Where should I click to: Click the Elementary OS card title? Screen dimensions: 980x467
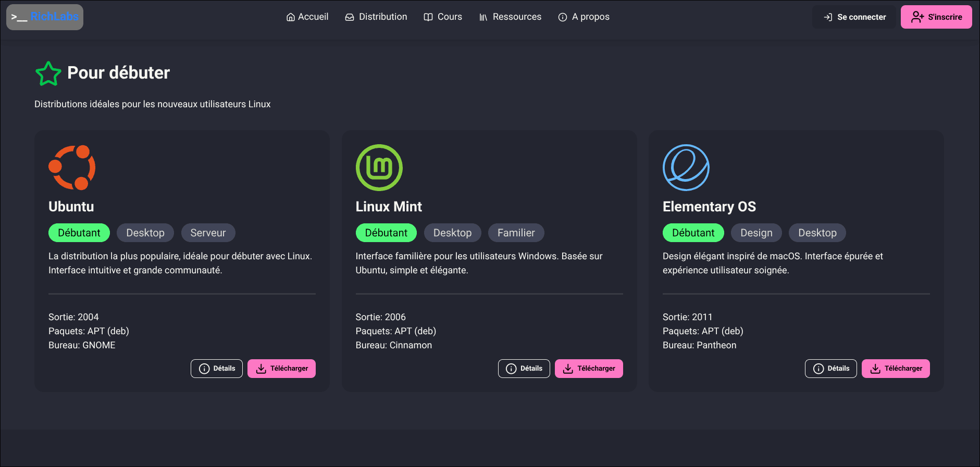point(709,207)
